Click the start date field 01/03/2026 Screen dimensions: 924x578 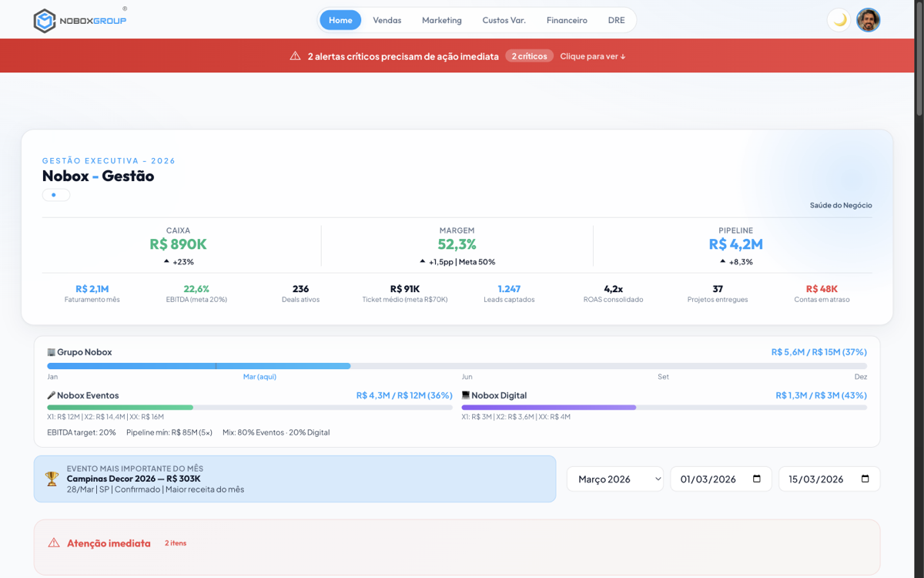tap(721, 479)
